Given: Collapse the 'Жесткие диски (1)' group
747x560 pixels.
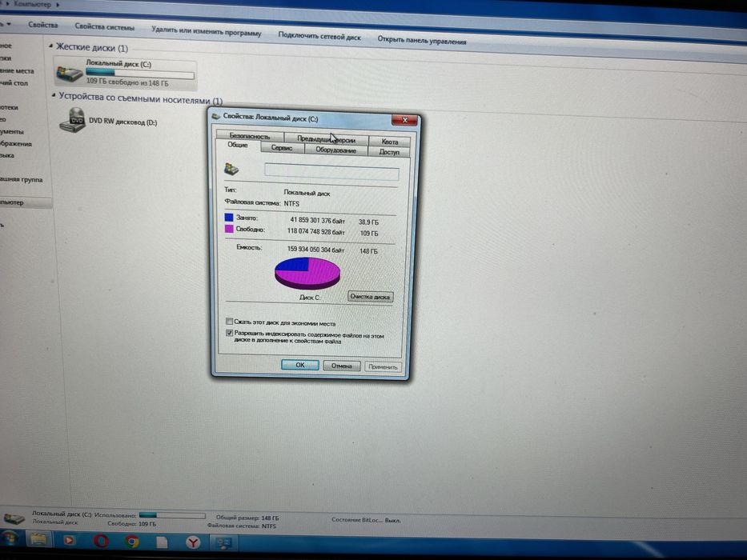Looking at the screenshot, I should (51, 46).
